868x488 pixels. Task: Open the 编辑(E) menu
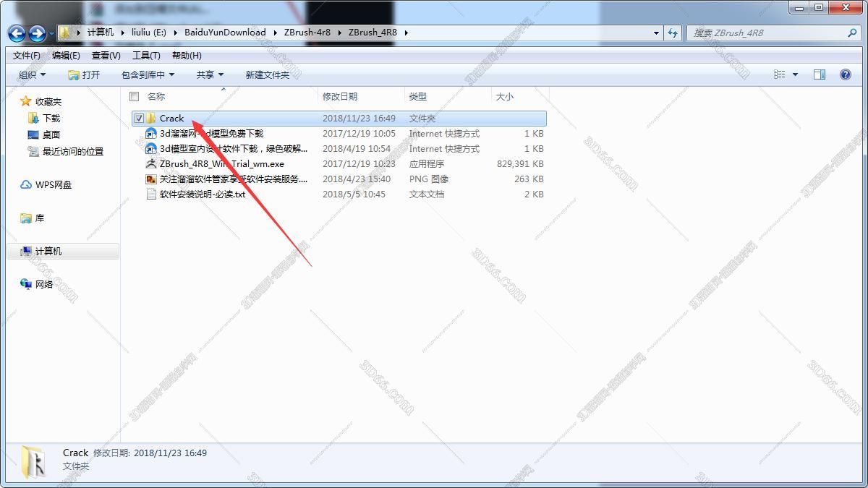tap(66, 56)
